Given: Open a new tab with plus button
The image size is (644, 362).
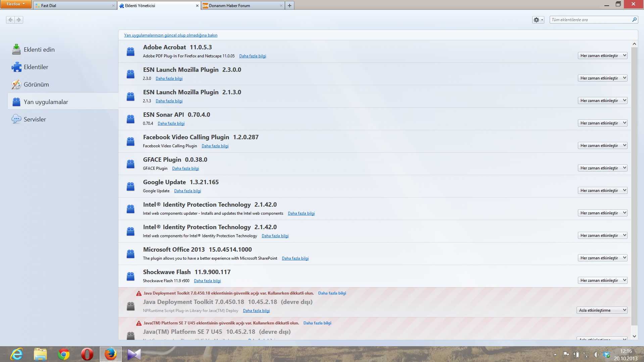Looking at the screenshot, I should pyautogui.click(x=290, y=5).
